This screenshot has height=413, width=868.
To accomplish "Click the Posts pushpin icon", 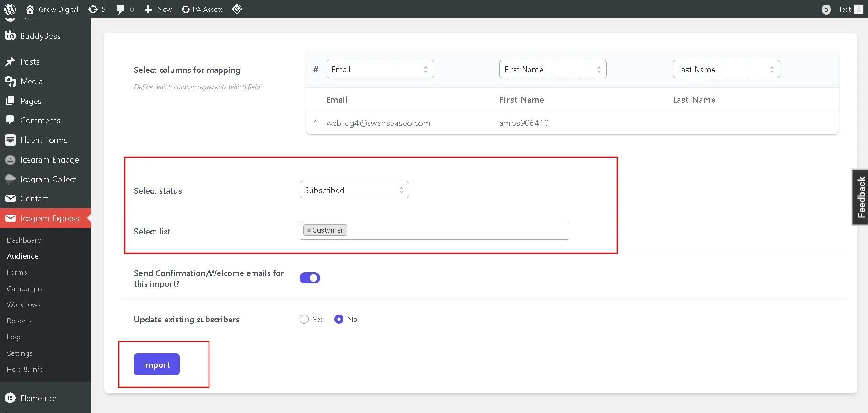I will tap(10, 61).
